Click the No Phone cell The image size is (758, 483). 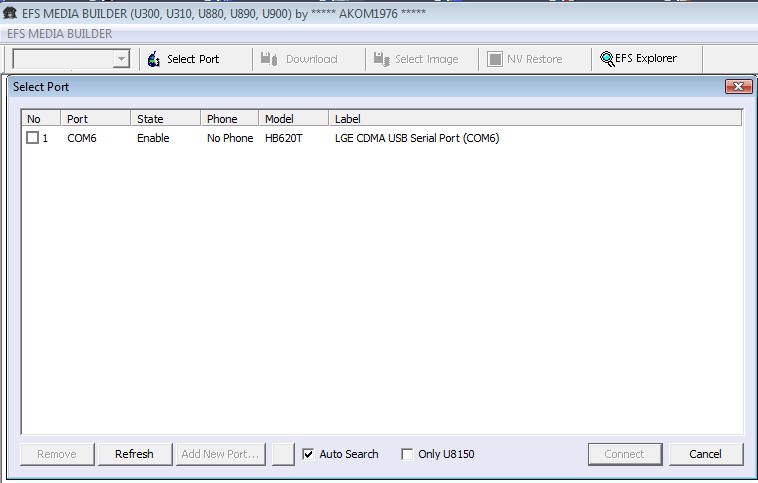[x=230, y=138]
